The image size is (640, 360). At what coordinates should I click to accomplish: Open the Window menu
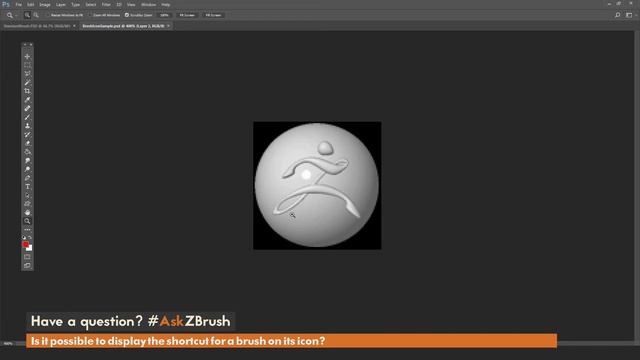(x=148, y=4)
